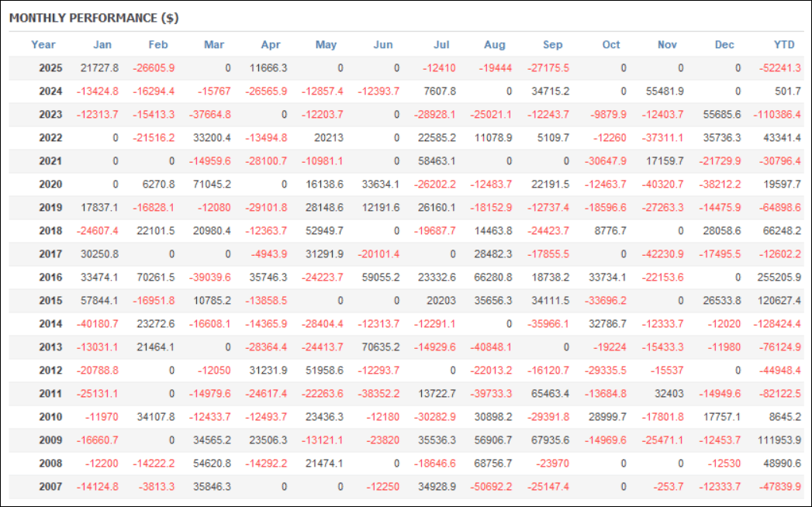
Task: Select 2023 December value 55685.6
Action: 721,115
